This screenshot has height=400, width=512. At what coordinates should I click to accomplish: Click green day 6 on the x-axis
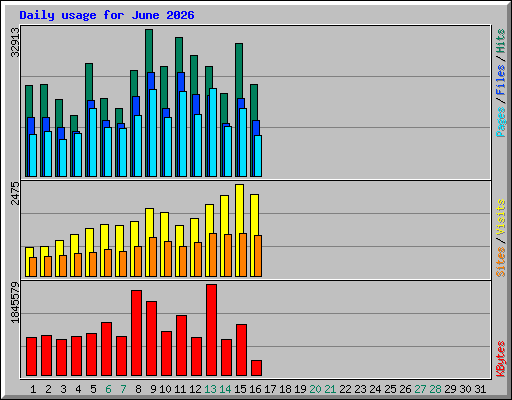pos(108,389)
